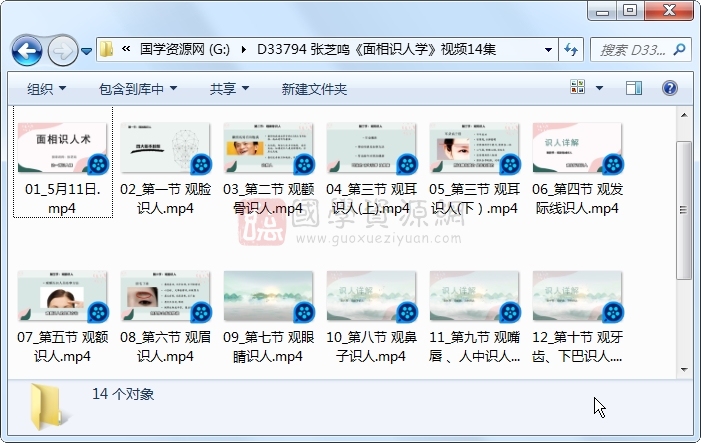Screen dimensions: 701x443
Task: Click the vertical scrollbar thumb
Action: point(684,210)
